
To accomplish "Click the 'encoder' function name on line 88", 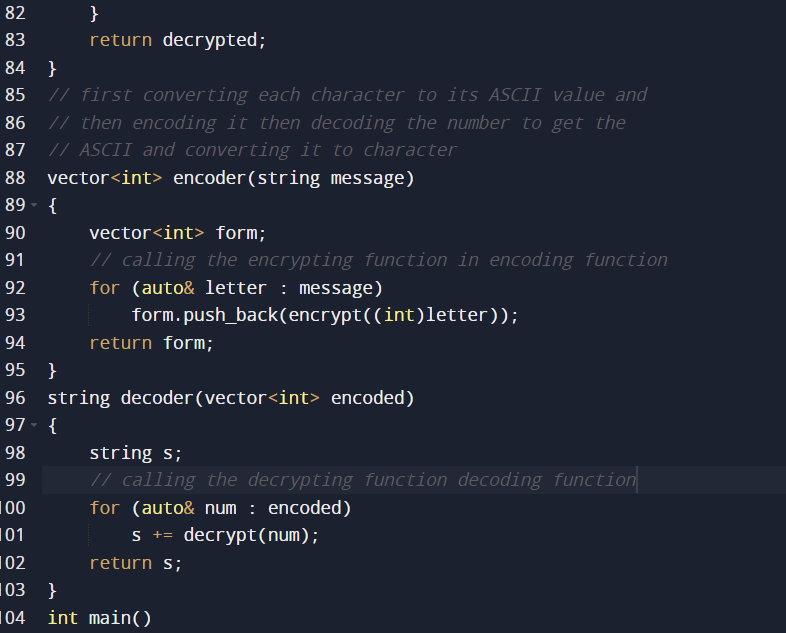I will pyautogui.click(x=209, y=178).
